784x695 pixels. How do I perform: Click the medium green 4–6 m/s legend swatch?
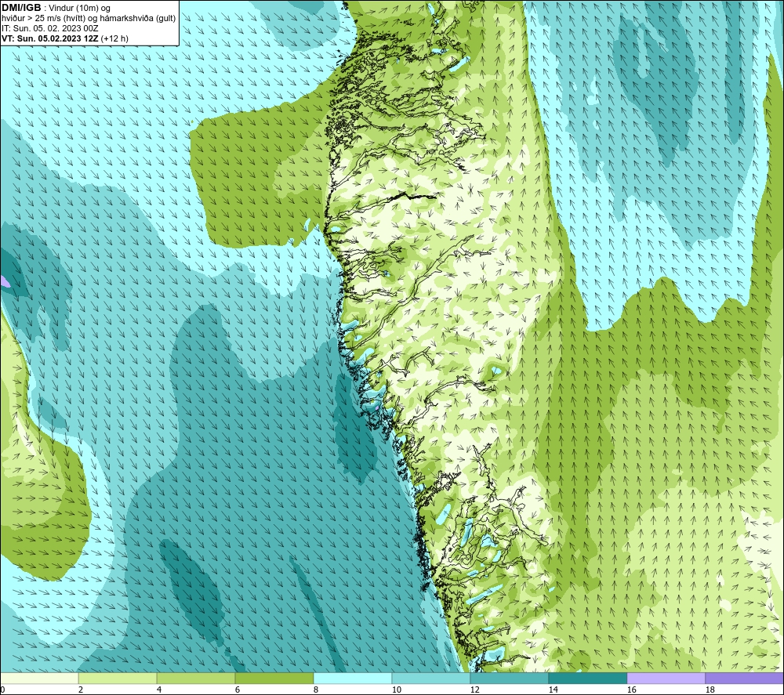(x=196, y=678)
